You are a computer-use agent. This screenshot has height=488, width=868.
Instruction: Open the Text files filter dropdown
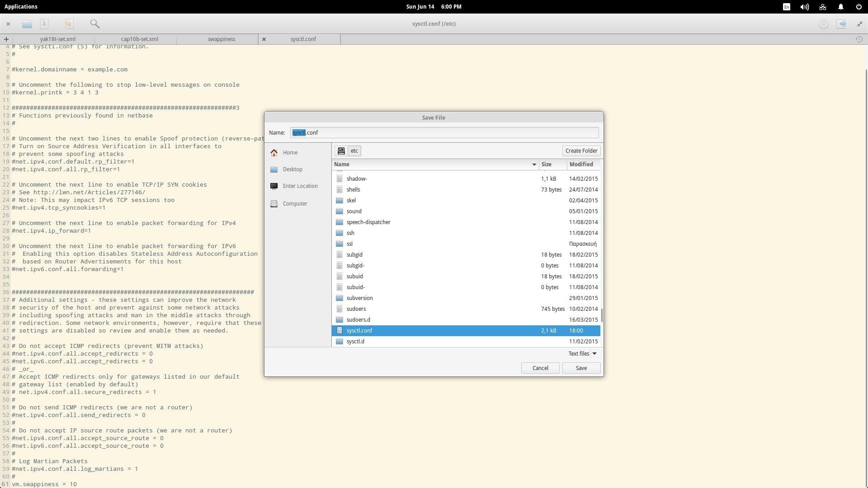click(582, 353)
